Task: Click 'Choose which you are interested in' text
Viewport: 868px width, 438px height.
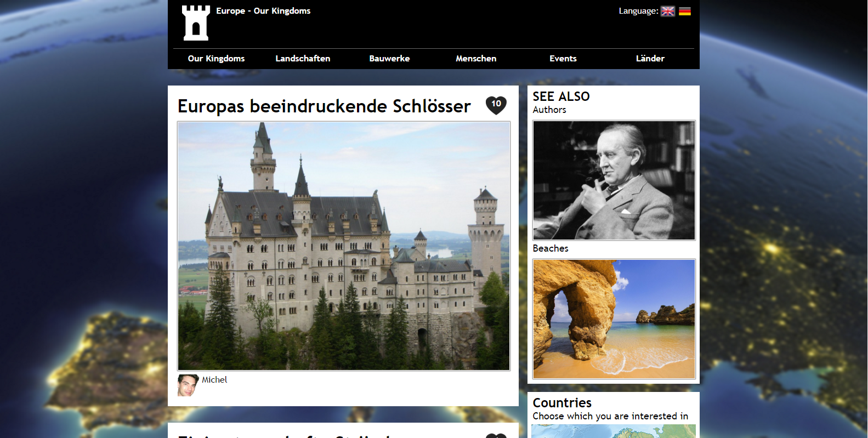Action: pyautogui.click(x=610, y=416)
